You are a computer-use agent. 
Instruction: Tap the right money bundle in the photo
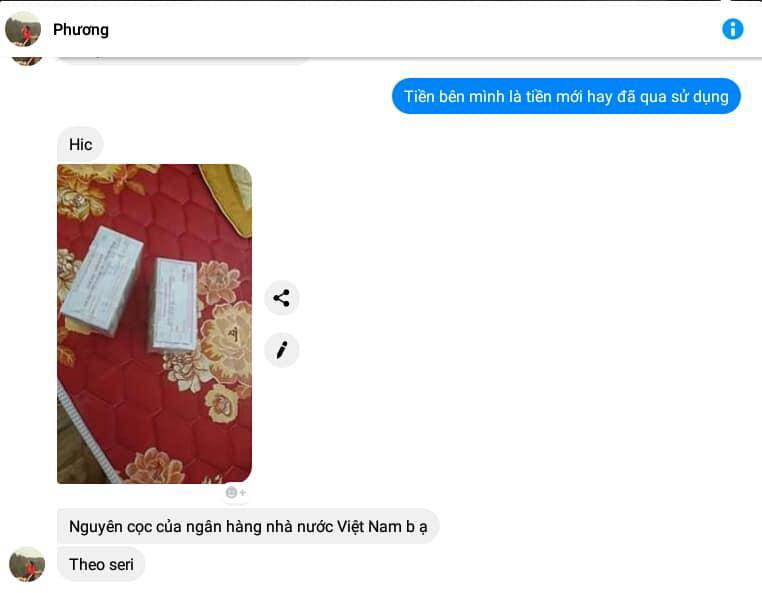pos(173,305)
